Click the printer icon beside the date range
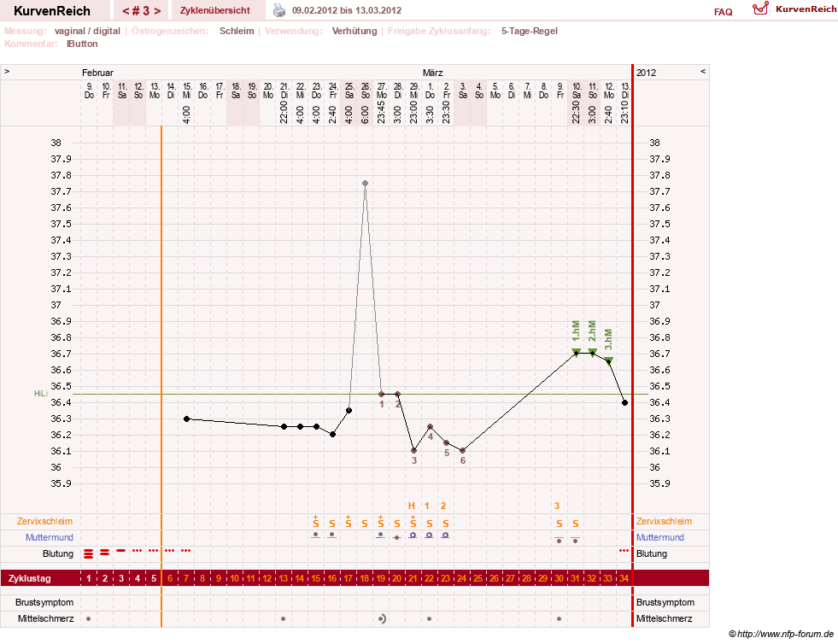The image size is (838, 644). [279, 10]
